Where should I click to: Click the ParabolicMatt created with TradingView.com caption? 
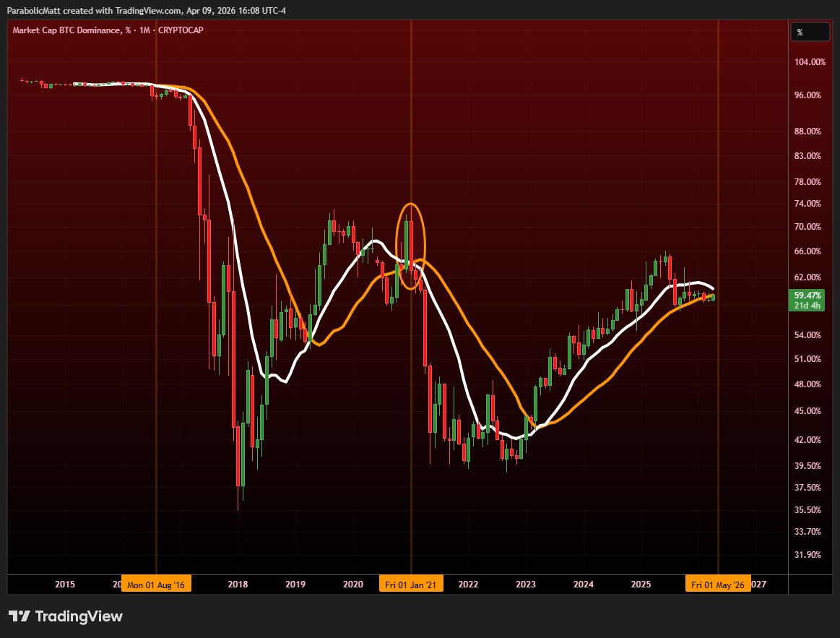146,11
